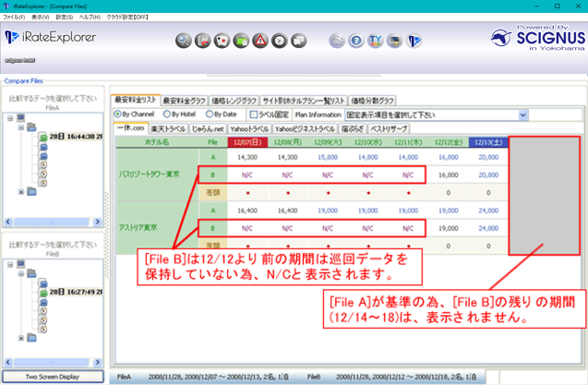The width and height of the screenshot is (588, 385).
Task: Toggle the ラベル固定 checkbox
Action: tap(254, 114)
